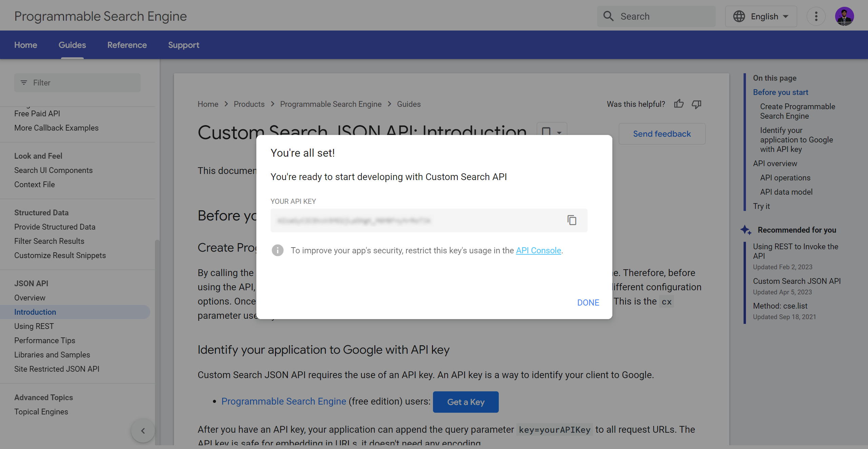Open Using REST in sidebar
Viewport: 868px width, 449px height.
point(34,326)
